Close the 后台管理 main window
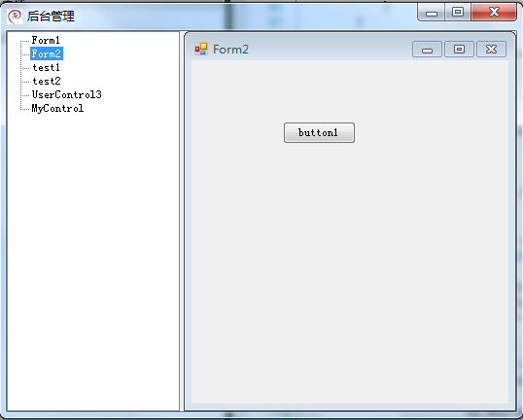The image size is (523, 420). click(x=494, y=13)
